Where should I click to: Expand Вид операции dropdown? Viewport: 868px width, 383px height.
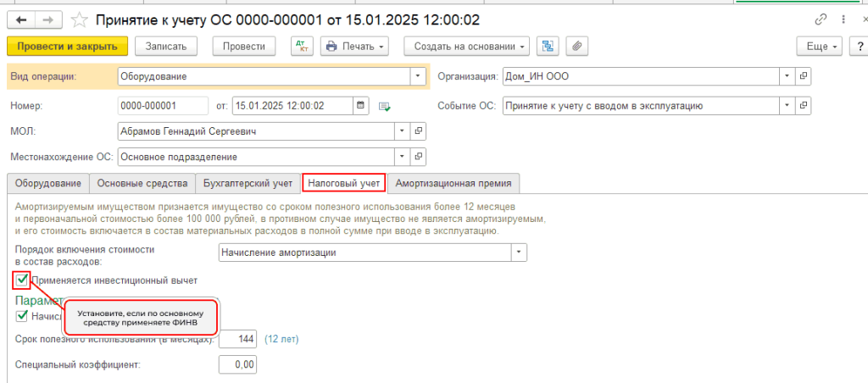click(417, 76)
